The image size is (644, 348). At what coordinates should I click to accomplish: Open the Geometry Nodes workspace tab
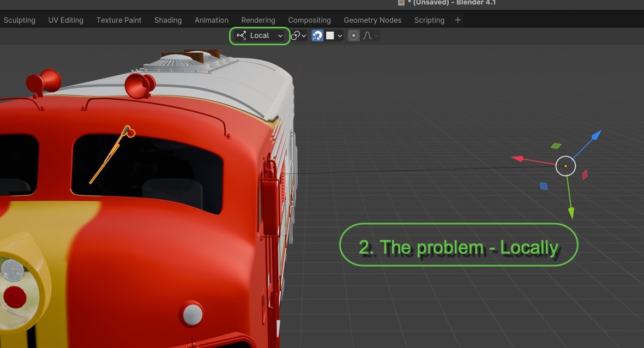click(x=372, y=20)
